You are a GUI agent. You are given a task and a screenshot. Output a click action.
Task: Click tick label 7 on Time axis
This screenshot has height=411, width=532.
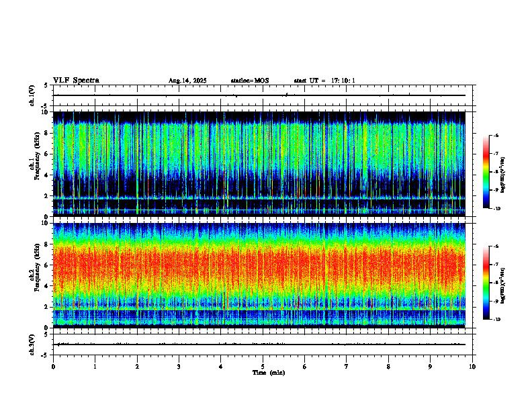[x=347, y=367]
